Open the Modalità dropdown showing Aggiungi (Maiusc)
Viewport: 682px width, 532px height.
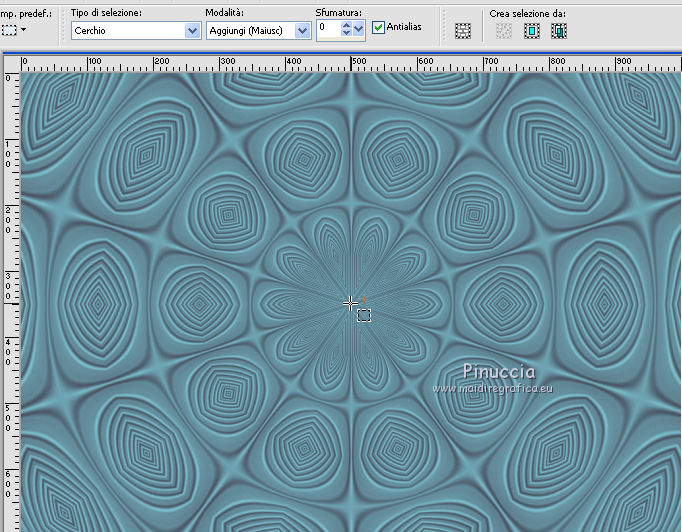click(x=302, y=31)
